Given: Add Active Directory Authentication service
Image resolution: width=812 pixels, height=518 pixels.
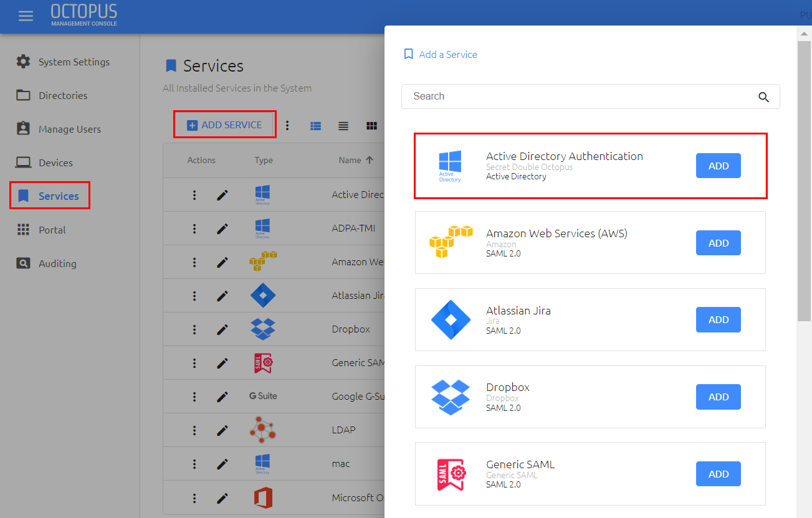Looking at the screenshot, I should (x=719, y=166).
